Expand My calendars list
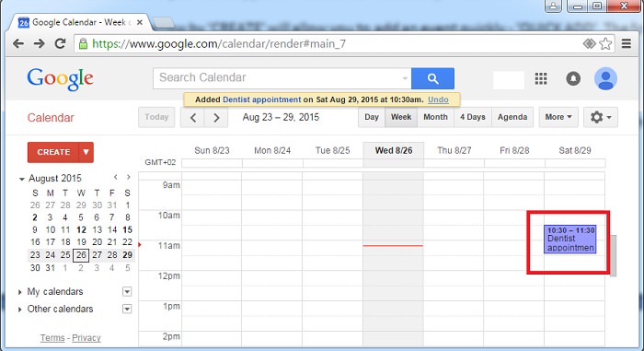644x351 pixels. click(x=19, y=292)
